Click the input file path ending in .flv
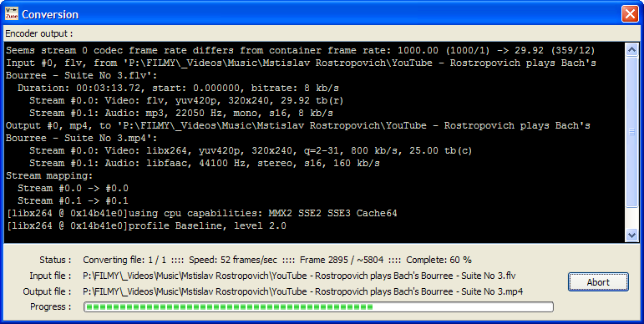The image size is (644, 324). pyautogui.click(x=299, y=276)
